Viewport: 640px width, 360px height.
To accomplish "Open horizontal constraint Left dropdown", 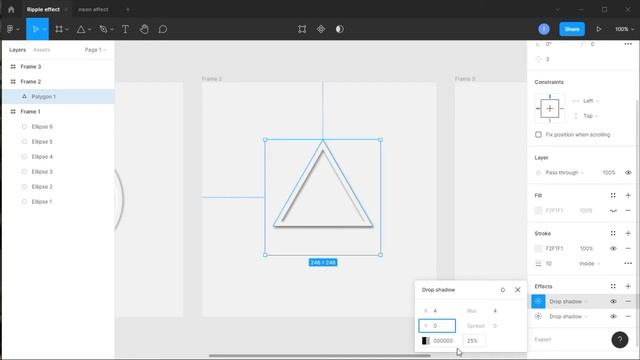I will [590, 101].
